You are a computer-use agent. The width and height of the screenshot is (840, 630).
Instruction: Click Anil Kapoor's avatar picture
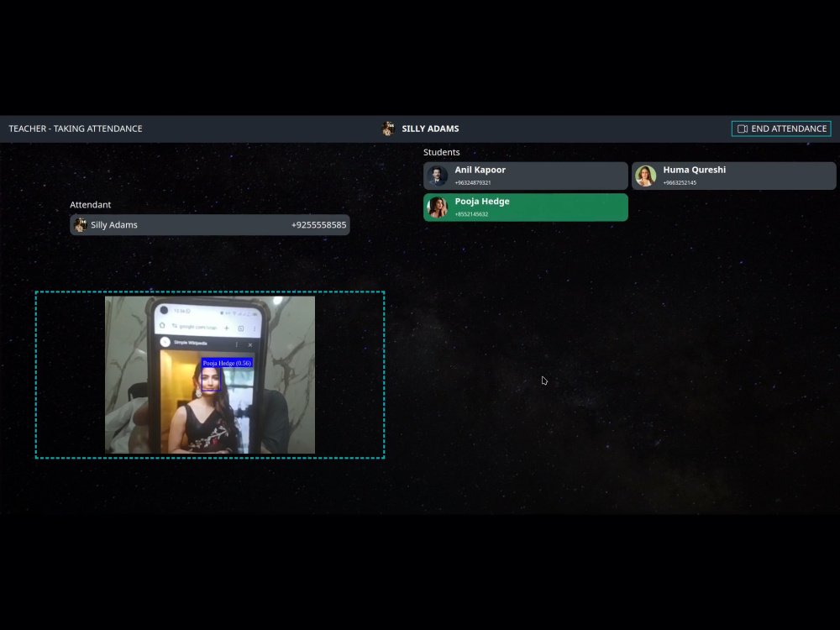437,176
